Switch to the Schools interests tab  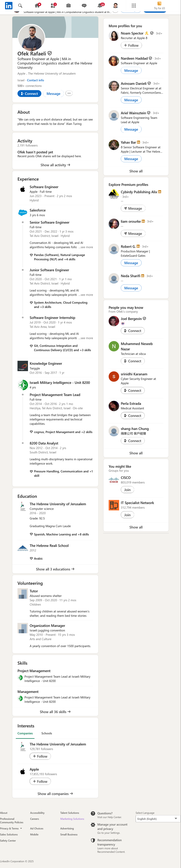tap(47, 733)
